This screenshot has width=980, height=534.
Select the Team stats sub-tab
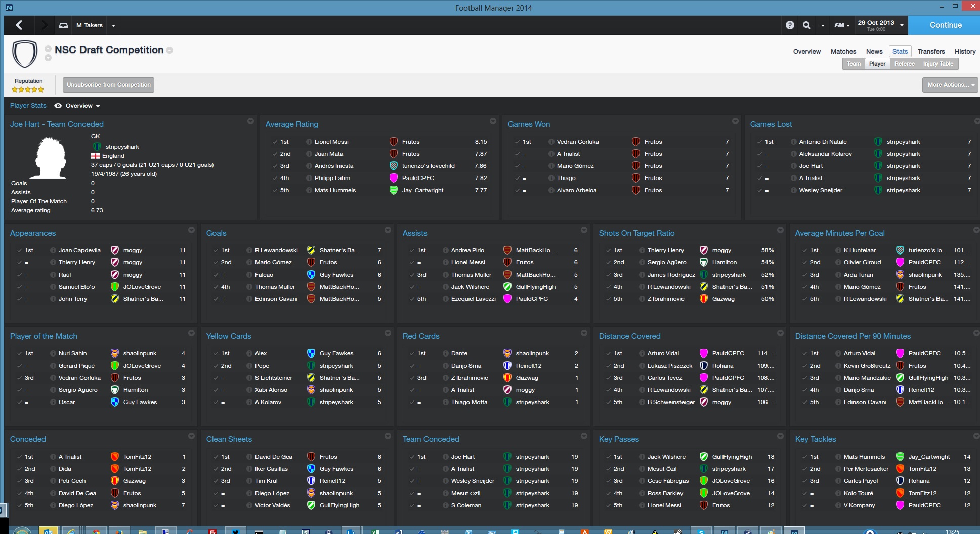click(x=854, y=64)
